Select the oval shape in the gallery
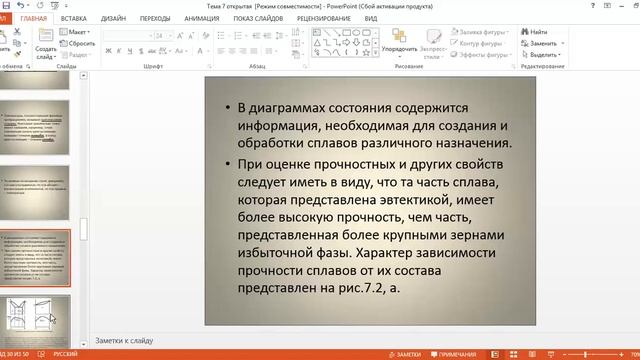Viewport: 640px width, 360px height. tap(356, 33)
